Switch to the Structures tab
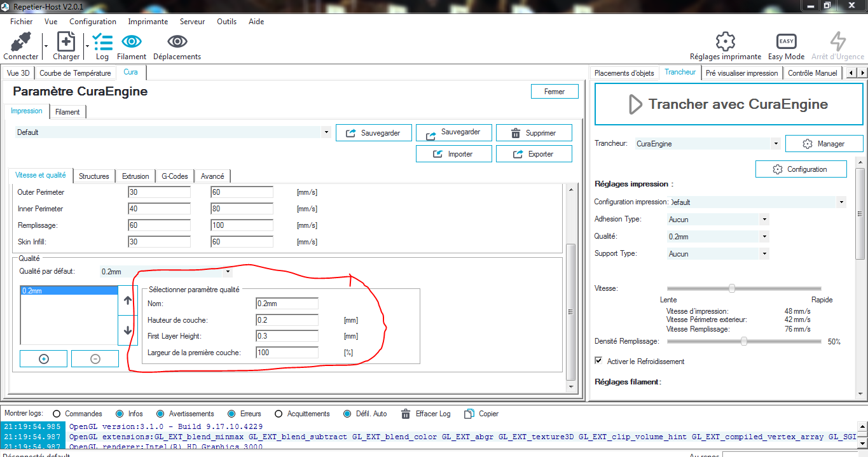 [x=94, y=176]
